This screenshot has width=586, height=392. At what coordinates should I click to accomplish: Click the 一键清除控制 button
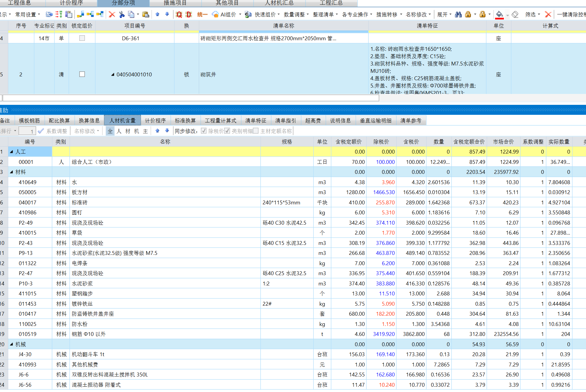(x=571, y=14)
